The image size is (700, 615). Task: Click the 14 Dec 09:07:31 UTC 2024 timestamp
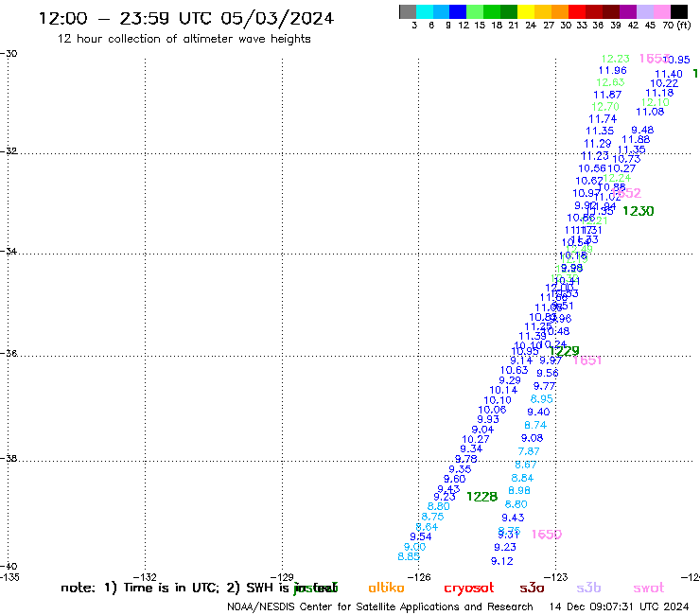tap(619, 606)
